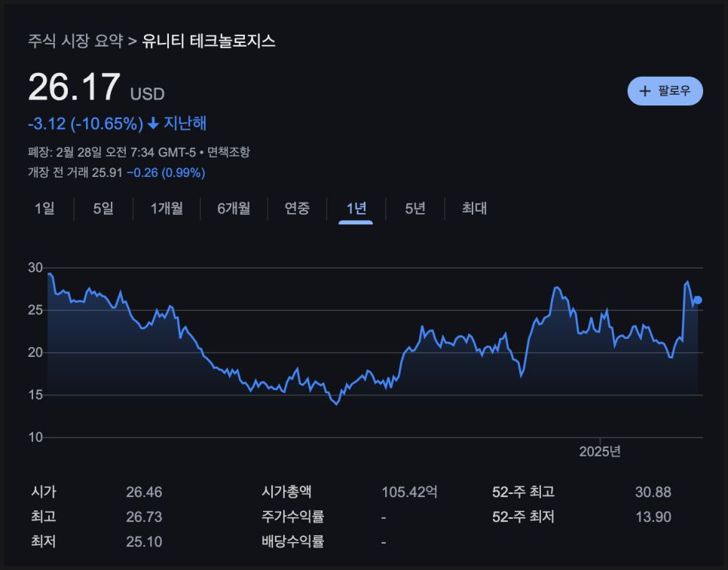Click the 시가총액 value 105.42억
Screen dimensions: 728x570
409,492
